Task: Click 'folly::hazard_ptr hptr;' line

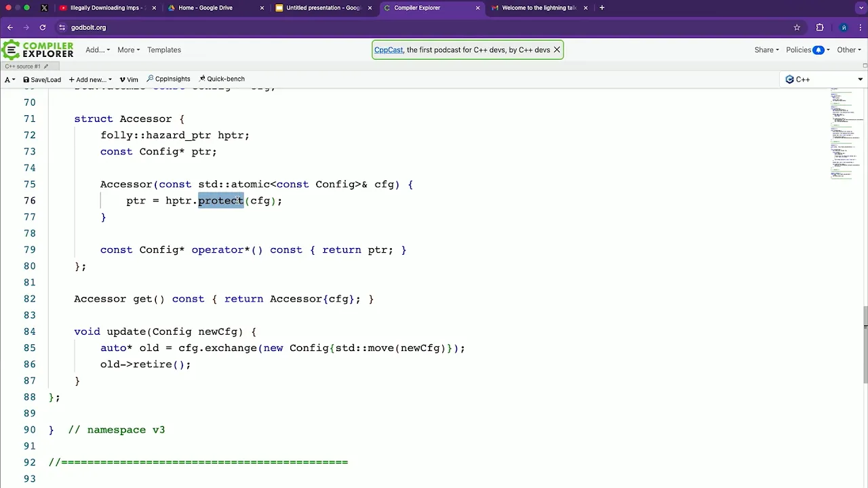Action: click(x=175, y=135)
